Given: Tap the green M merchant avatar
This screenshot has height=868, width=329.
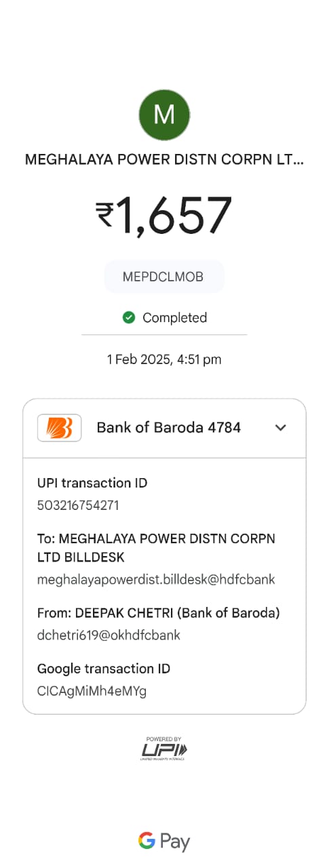Looking at the screenshot, I should point(164,115).
